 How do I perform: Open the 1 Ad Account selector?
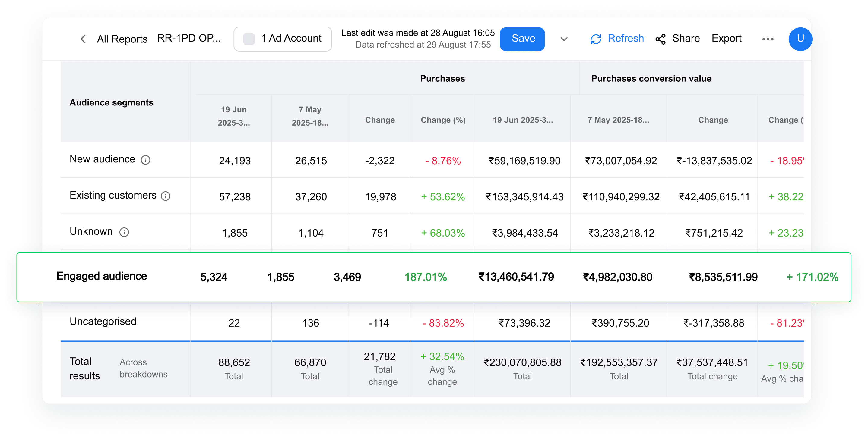291,39
